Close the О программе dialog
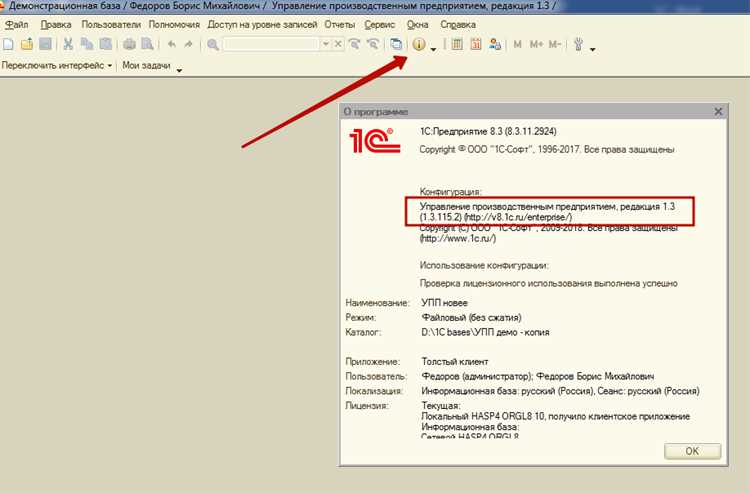This screenshot has width=750, height=493. [x=718, y=111]
